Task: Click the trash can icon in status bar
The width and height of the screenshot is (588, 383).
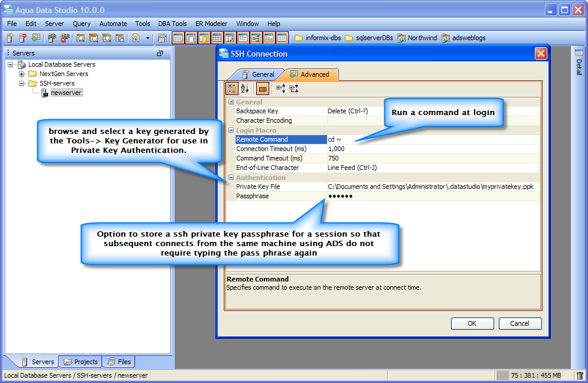Action: (580, 375)
